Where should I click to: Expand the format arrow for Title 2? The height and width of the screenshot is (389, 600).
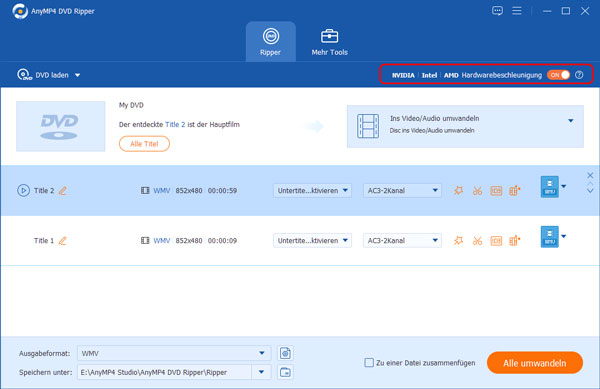pyautogui.click(x=564, y=187)
